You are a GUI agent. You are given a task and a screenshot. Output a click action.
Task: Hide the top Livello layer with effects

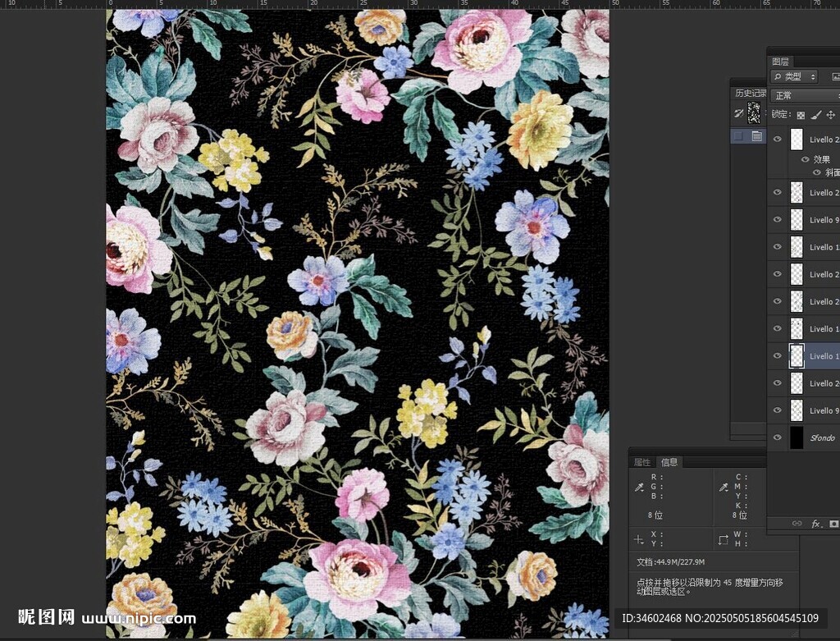pyautogui.click(x=778, y=139)
